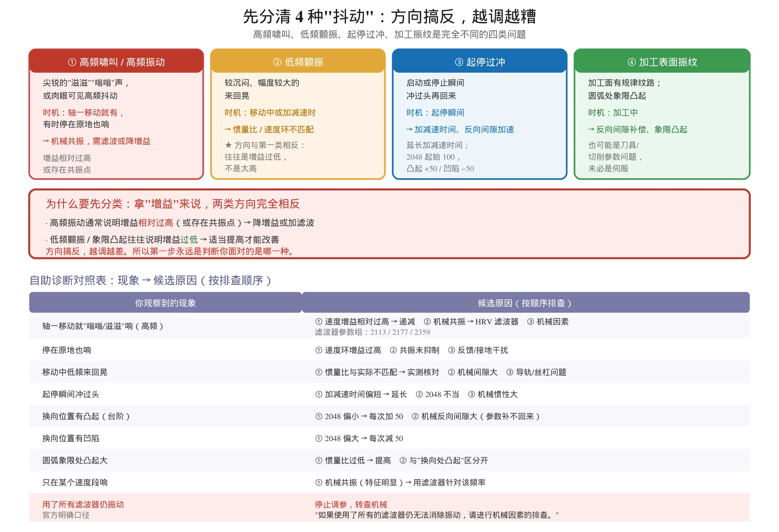Click the text '→ 惯量比 / 速度环不匹配'
779x532 pixels.
click(269, 129)
